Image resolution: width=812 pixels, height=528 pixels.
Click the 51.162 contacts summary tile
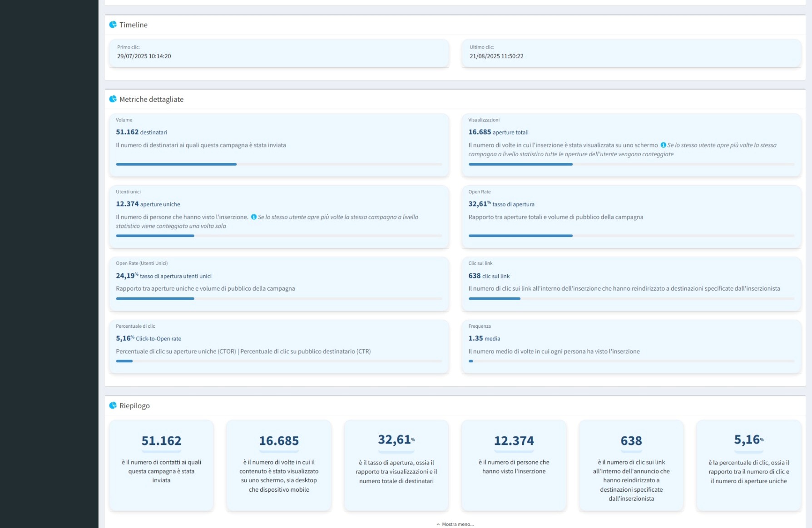161,464
